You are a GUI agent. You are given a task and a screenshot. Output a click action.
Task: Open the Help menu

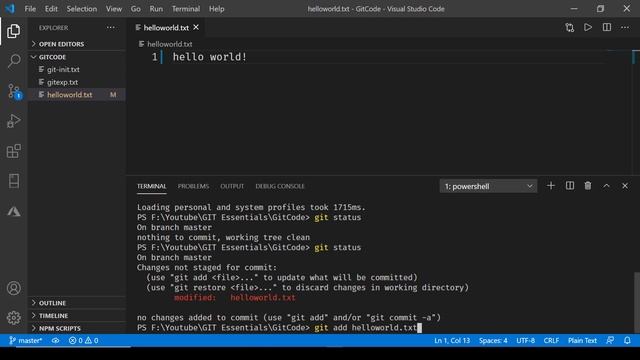click(217, 9)
